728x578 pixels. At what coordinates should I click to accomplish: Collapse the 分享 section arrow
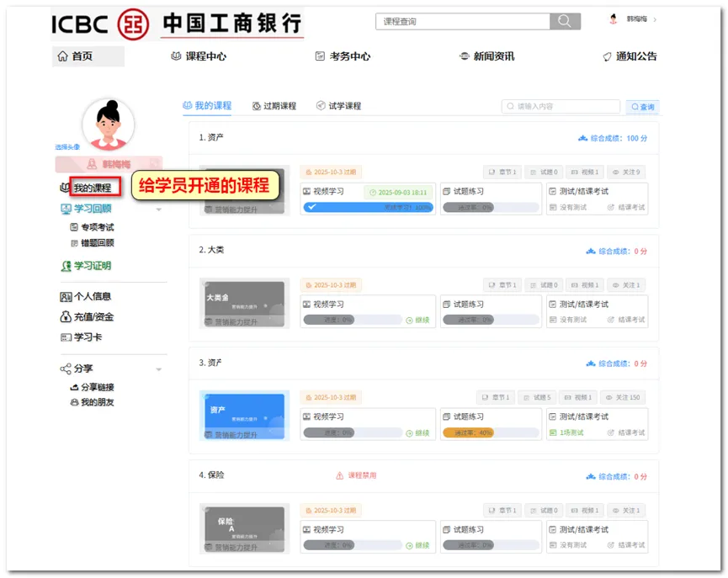point(159,369)
